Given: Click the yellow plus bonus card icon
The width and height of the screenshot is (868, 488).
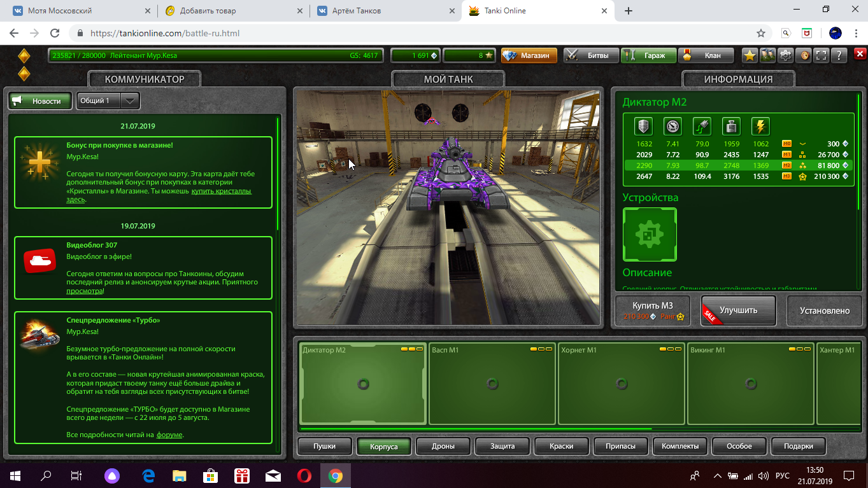Looking at the screenshot, I should coord(39,162).
